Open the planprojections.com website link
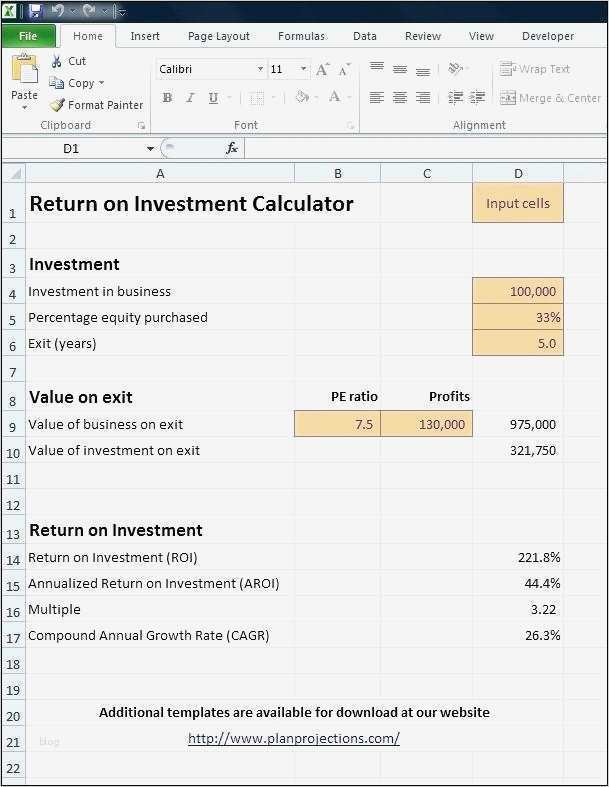609x787 pixels. pos(294,739)
